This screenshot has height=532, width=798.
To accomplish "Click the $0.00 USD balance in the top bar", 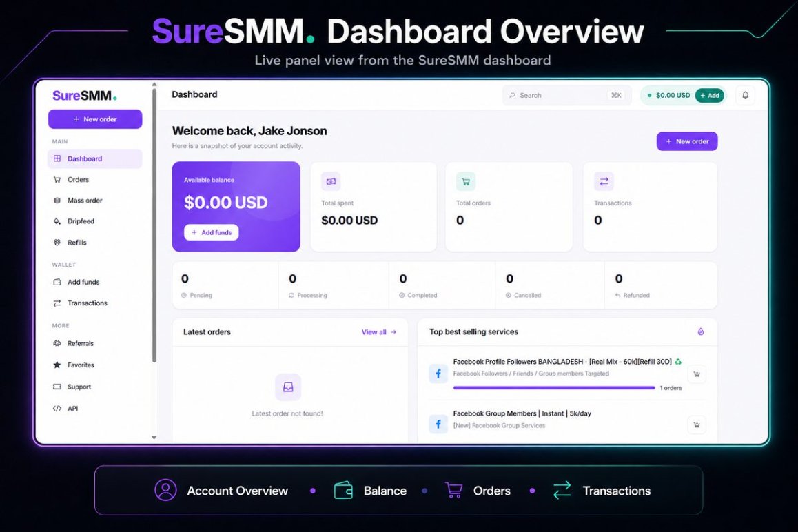I will [x=673, y=95].
